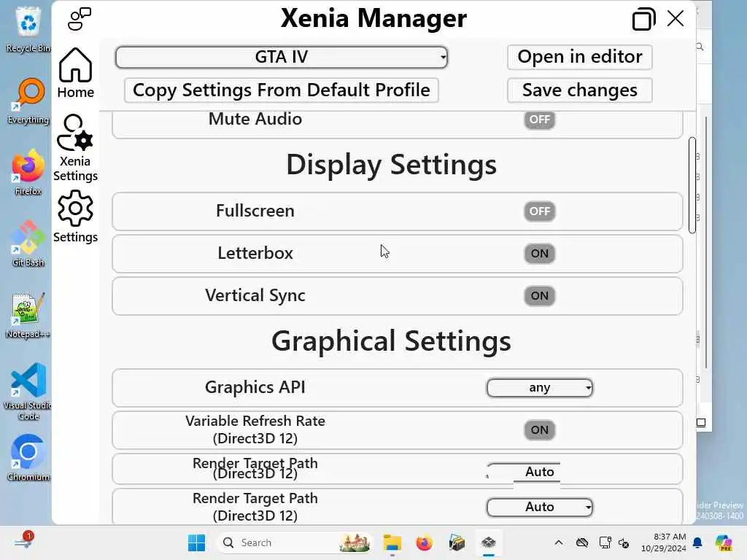Turn off the Letterbox toggle
This screenshot has width=747, height=560.
(x=539, y=254)
